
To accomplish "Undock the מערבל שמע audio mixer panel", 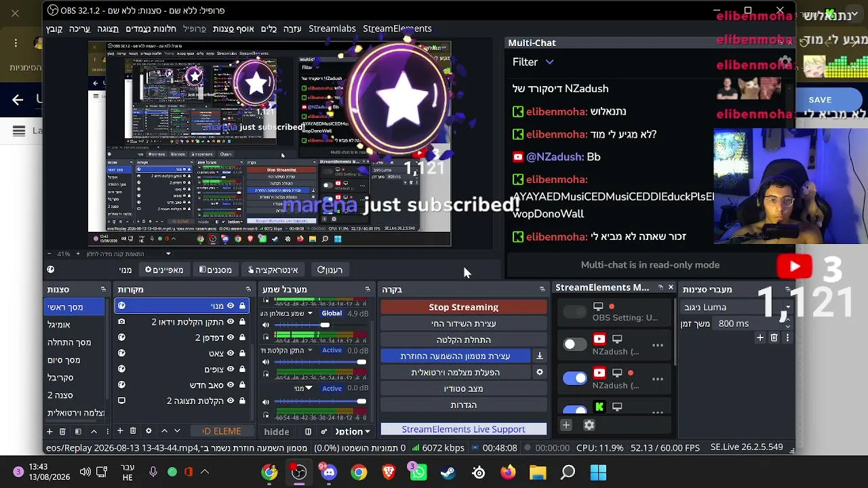I will tap(368, 289).
